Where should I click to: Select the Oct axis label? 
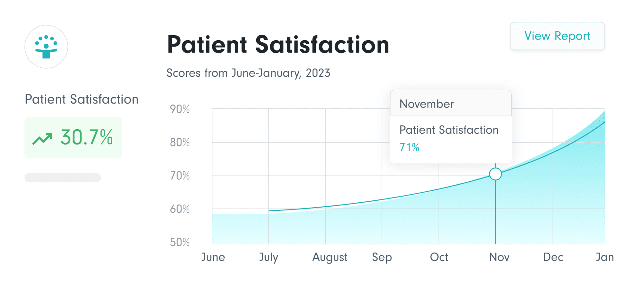tap(439, 257)
